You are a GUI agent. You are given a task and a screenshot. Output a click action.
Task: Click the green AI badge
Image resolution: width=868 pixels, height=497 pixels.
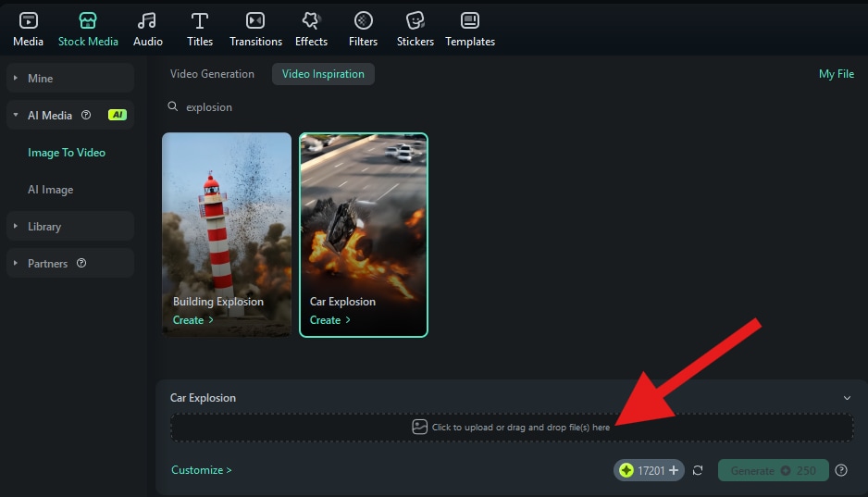(x=118, y=115)
